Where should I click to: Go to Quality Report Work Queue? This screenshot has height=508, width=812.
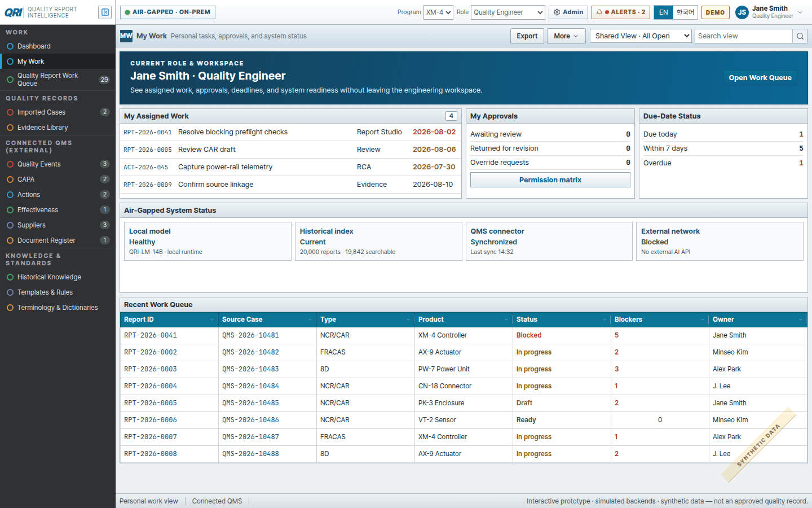click(58, 80)
